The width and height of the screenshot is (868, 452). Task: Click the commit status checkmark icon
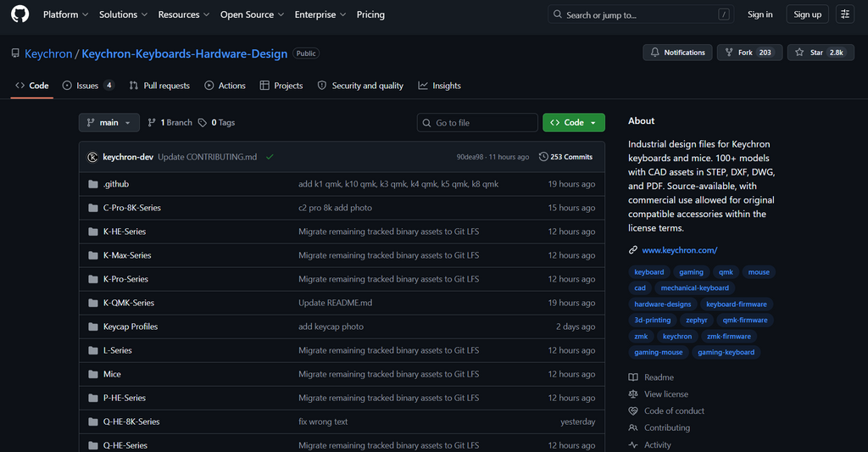270,157
